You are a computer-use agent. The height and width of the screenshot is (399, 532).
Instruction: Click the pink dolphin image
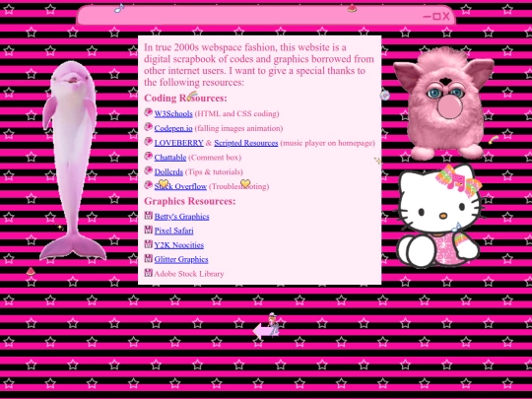[72, 162]
